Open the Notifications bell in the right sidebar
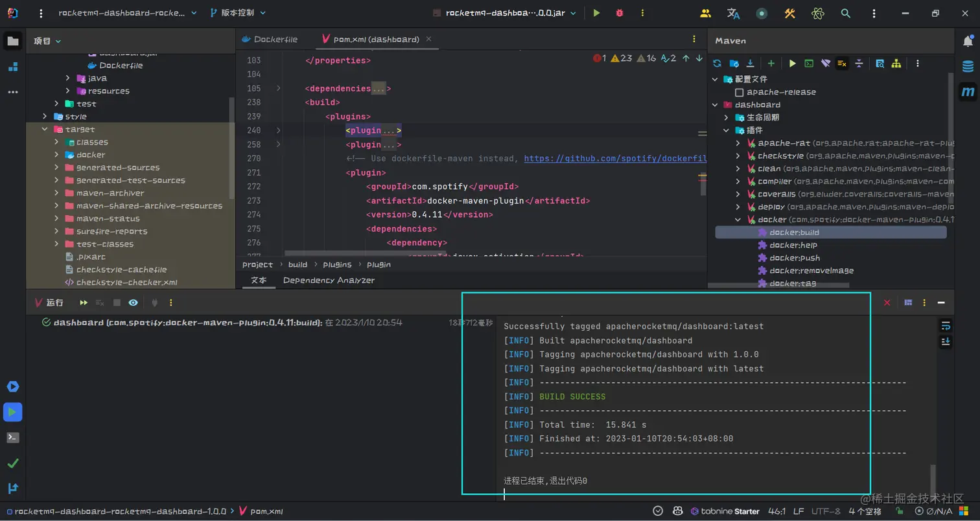This screenshot has width=980, height=521. pos(968,41)
